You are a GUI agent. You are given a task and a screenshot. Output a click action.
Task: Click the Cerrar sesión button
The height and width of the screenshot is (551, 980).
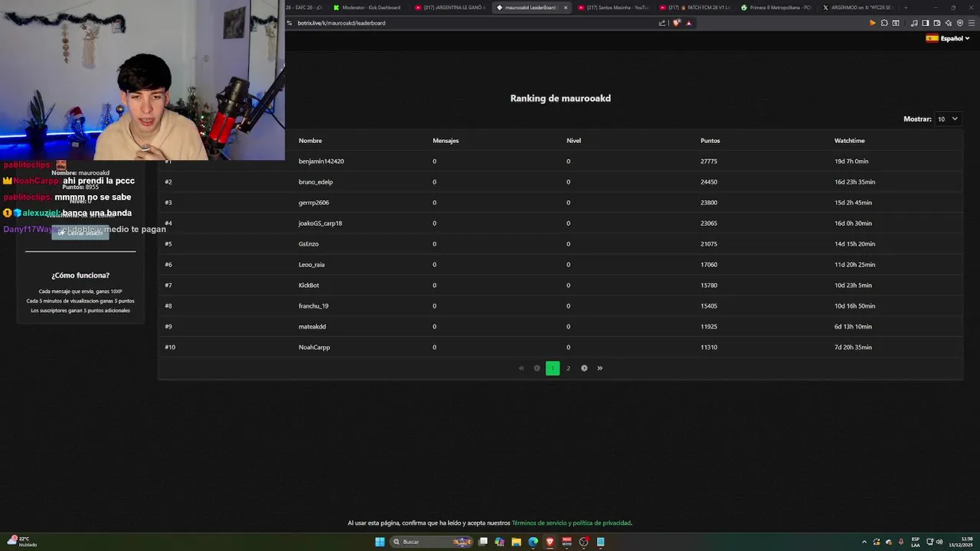pos(80,233)
